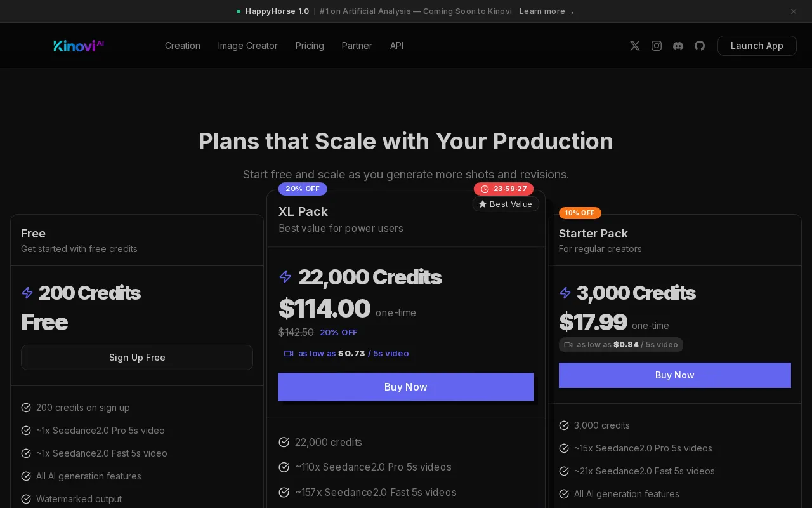This screenshot has height=508, width=812.
Task: Click the $114.00 price text
Action: (324, 309)
